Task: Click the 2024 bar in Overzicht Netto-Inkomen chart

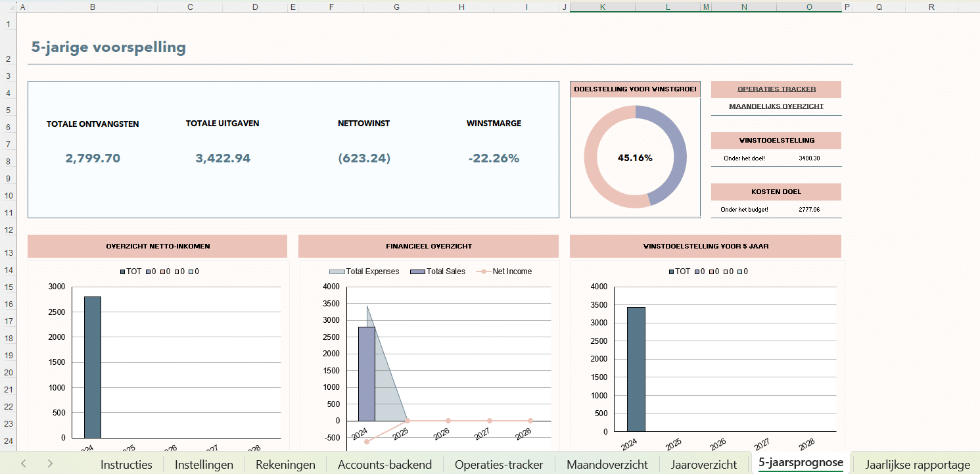Action: [x=93, y=367]
